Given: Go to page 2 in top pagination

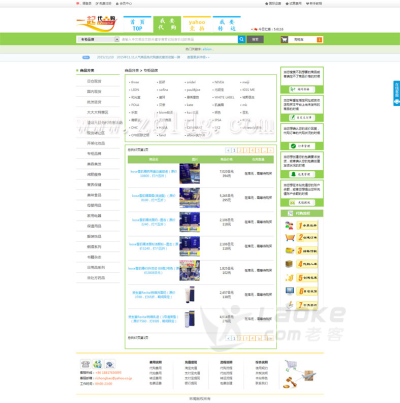Looking at the screenshot, I should [x=240, y=150].
